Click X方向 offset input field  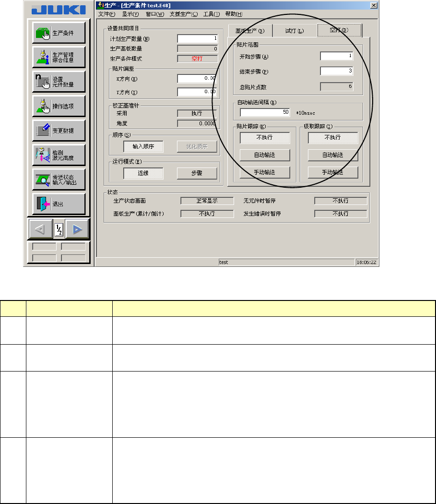point(197,78)
